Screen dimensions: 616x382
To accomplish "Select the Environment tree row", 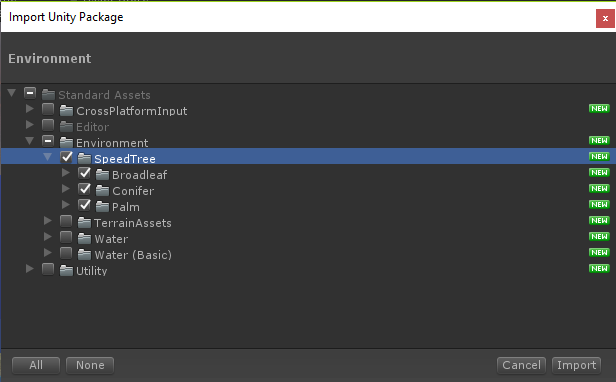I will 308,142.
